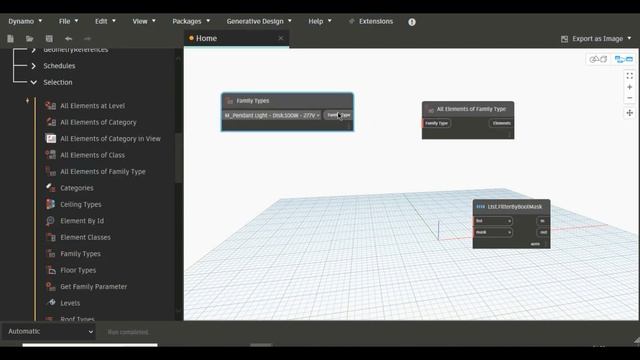Click the New file icon

click(x=11, y=39)
